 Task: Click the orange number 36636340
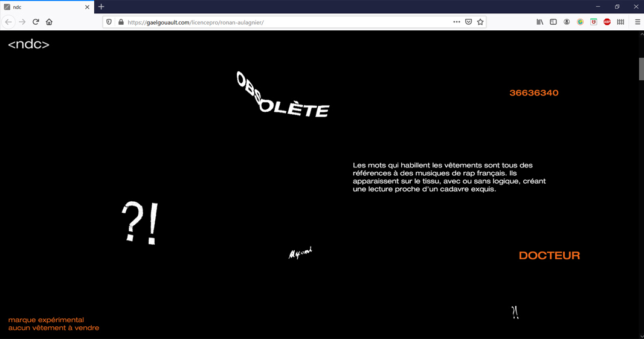click(533, 93)
